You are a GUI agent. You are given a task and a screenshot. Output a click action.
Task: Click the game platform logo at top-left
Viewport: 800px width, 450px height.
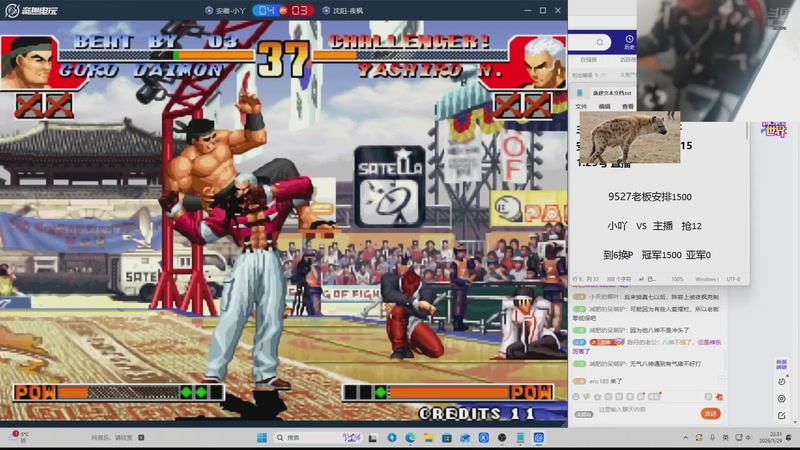click(x=31, y=10)
